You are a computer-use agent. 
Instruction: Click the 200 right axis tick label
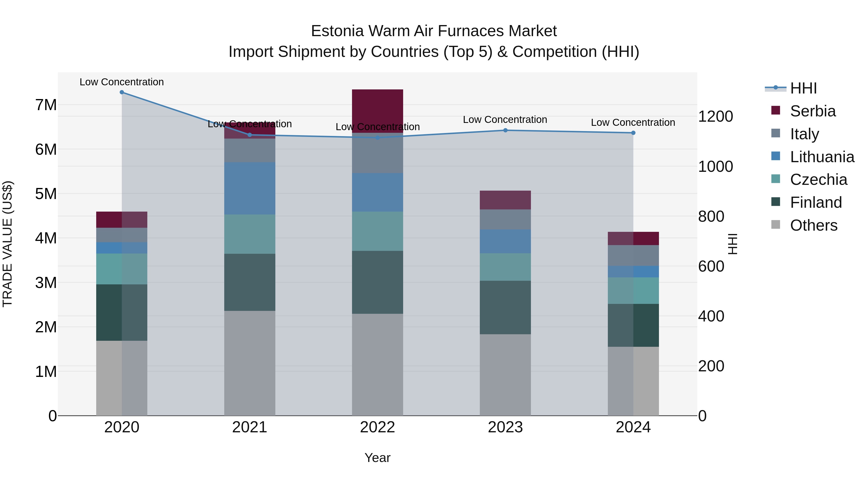711,366
